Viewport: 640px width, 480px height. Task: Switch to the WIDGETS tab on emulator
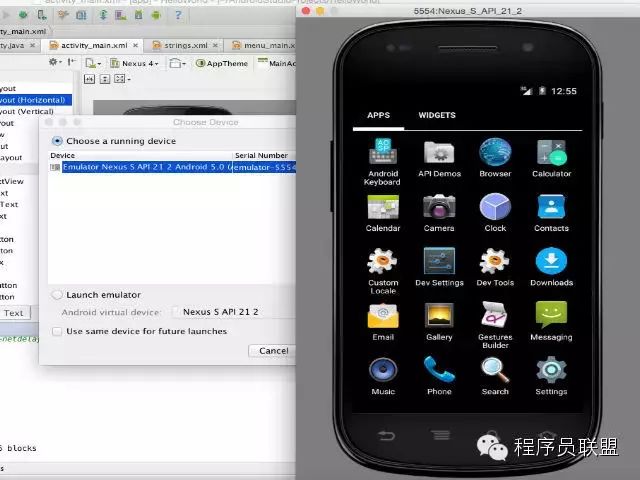[437, 115]
